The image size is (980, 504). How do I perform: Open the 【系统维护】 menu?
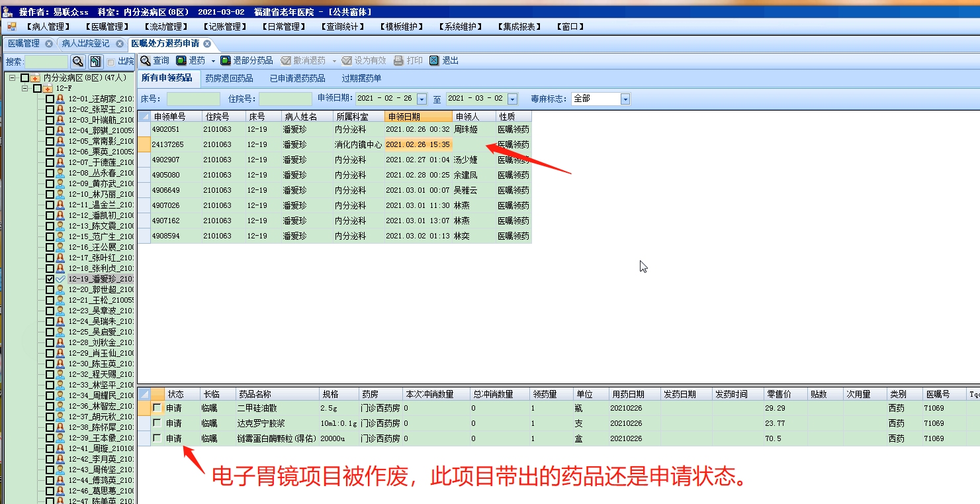coord(460,26)
